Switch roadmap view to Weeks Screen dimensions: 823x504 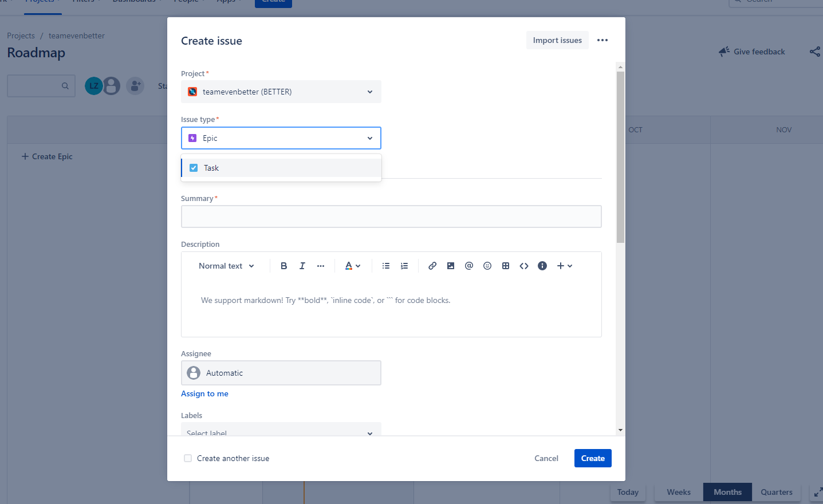[x=679, y=492]
